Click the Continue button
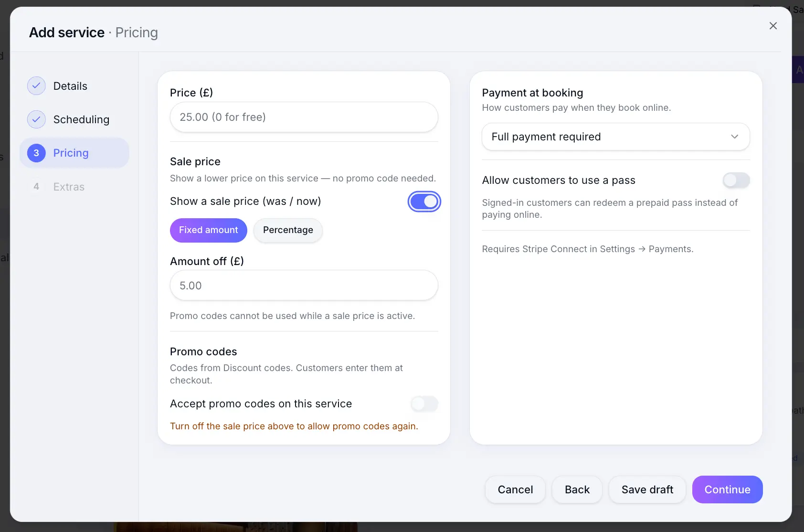Image resolution: width=804 pixels, height=532 pixels. [x=727, y=489]
